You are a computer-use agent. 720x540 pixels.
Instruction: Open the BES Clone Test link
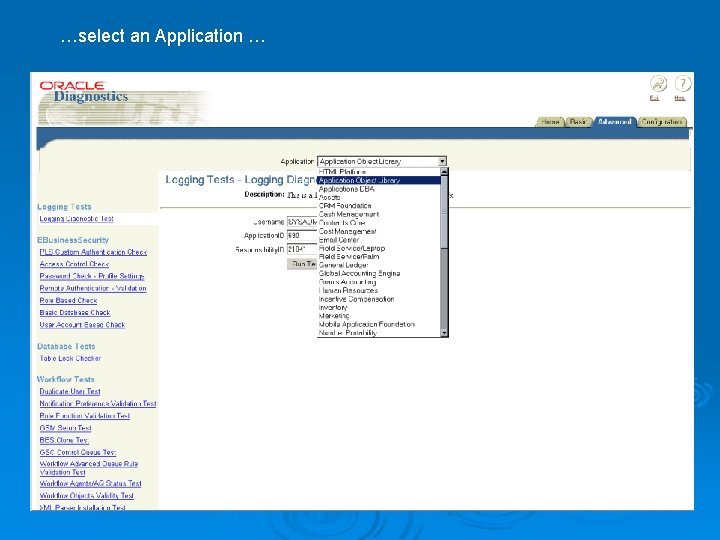(x=64, y=440)
